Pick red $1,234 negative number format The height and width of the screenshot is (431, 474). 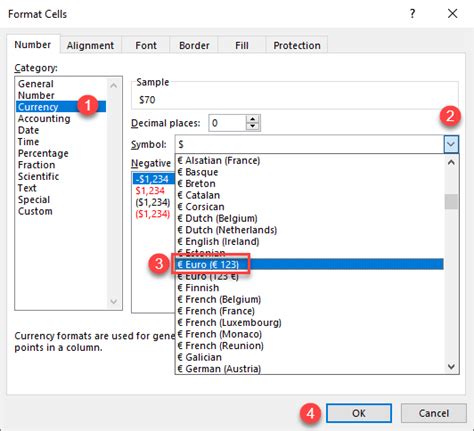click(150, 191)
